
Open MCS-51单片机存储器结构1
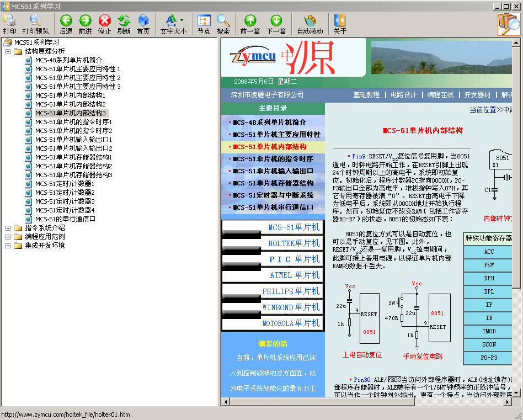(x=74, y=157)
